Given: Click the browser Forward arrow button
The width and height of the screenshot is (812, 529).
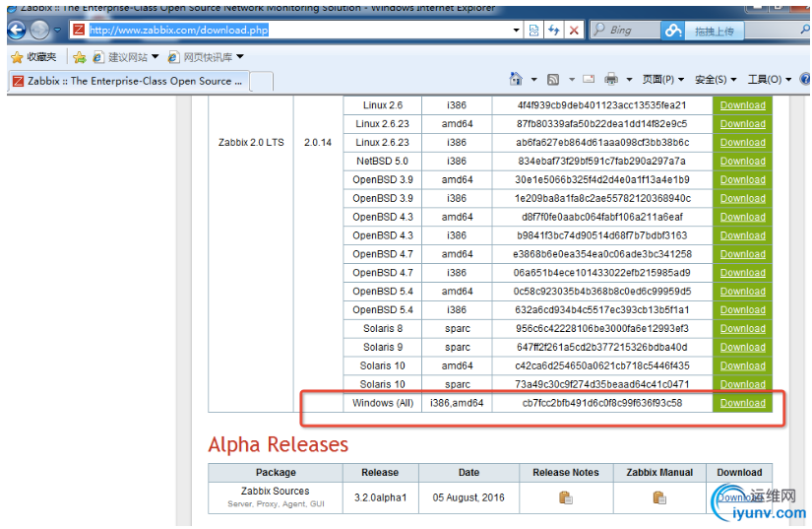Looking at the screenshot, I should click(x=39, y=31).
